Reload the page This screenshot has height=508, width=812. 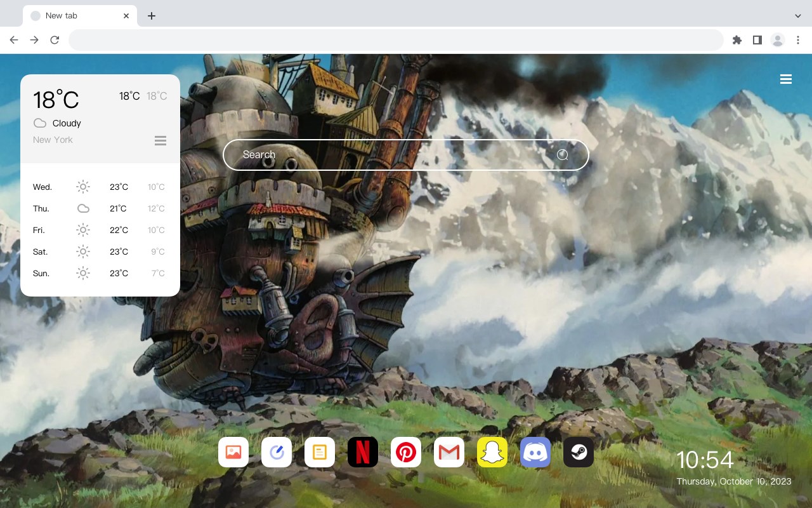point(55,40)
